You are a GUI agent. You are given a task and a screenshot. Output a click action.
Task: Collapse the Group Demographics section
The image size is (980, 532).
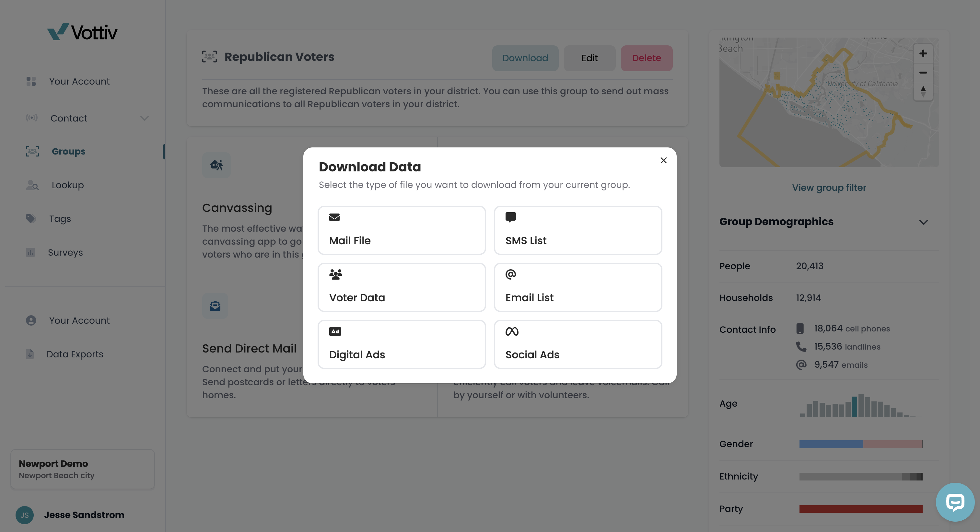(923, 222)
